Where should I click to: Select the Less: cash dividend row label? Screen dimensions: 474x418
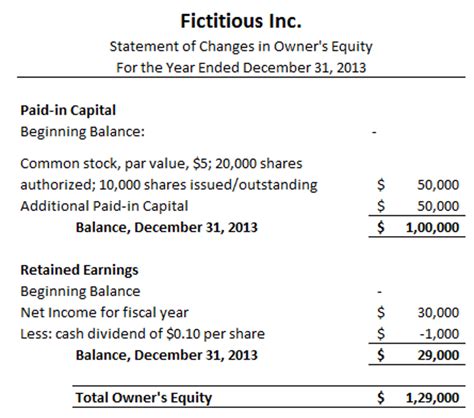tap(143, 334)
